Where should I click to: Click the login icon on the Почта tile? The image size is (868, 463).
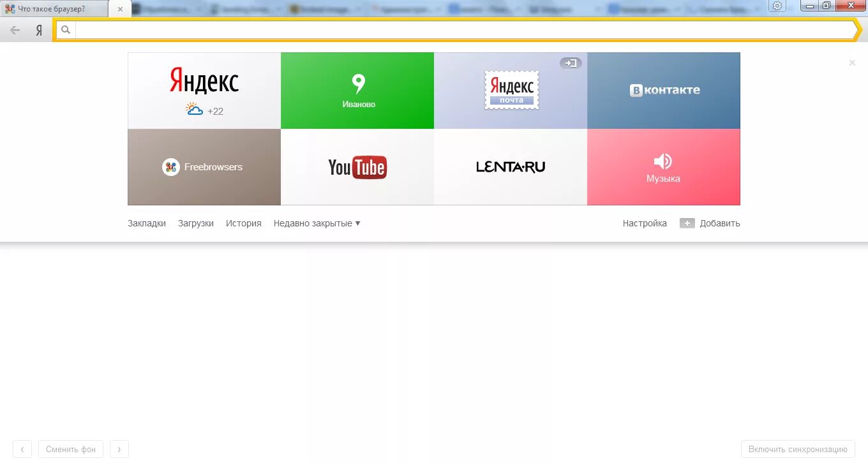tap(571, 63)
